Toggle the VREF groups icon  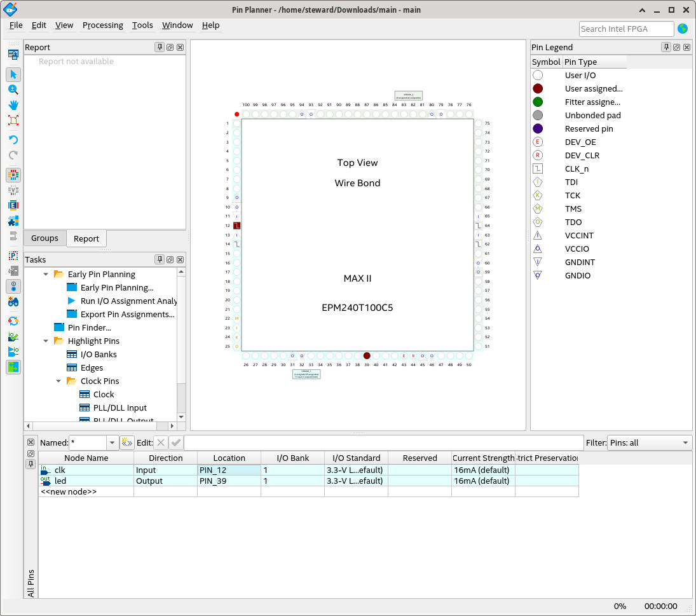pos(13,190)
